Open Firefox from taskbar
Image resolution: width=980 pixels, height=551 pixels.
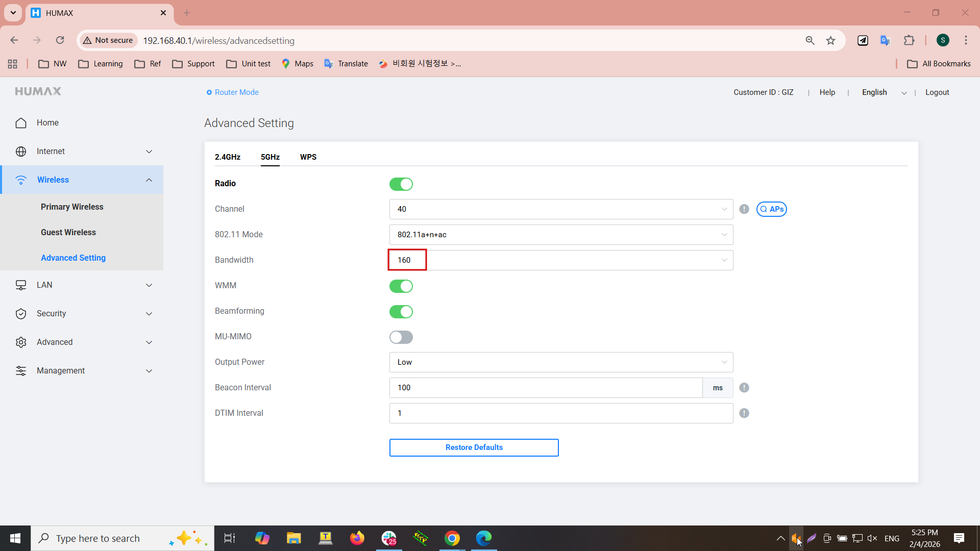pyautogui.click(x=357, y=538)
